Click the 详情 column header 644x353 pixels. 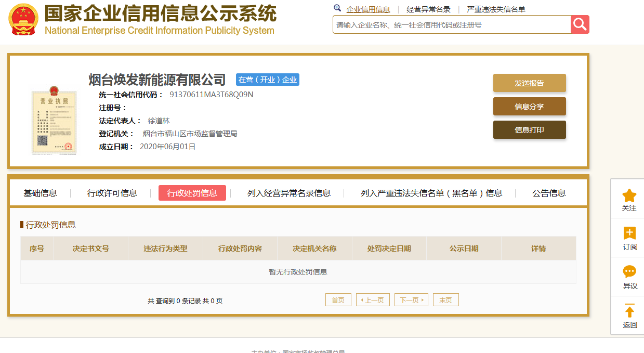coord(538,249)
